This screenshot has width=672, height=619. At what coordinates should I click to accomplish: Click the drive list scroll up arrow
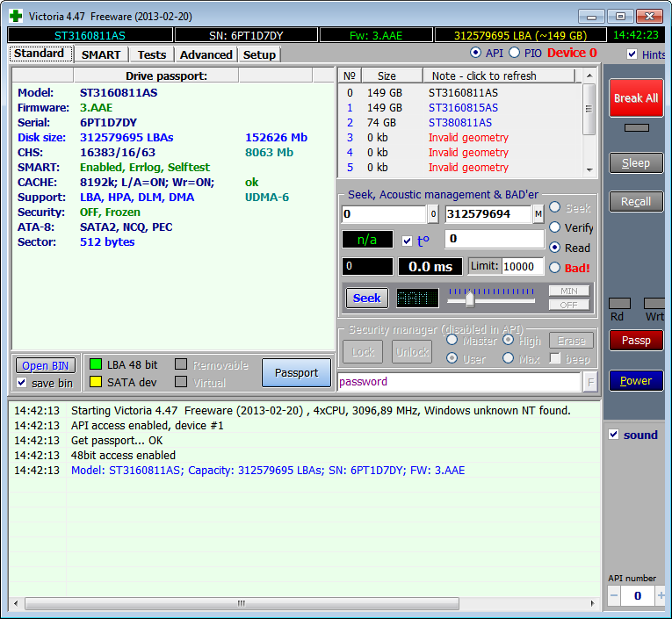pyautogui.click(x=589, y=76)
